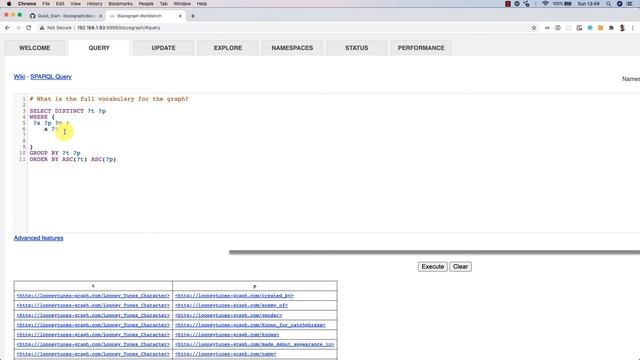Follow the Wiki link
This screenshot has height=360, width=640.
click(19, 77)
